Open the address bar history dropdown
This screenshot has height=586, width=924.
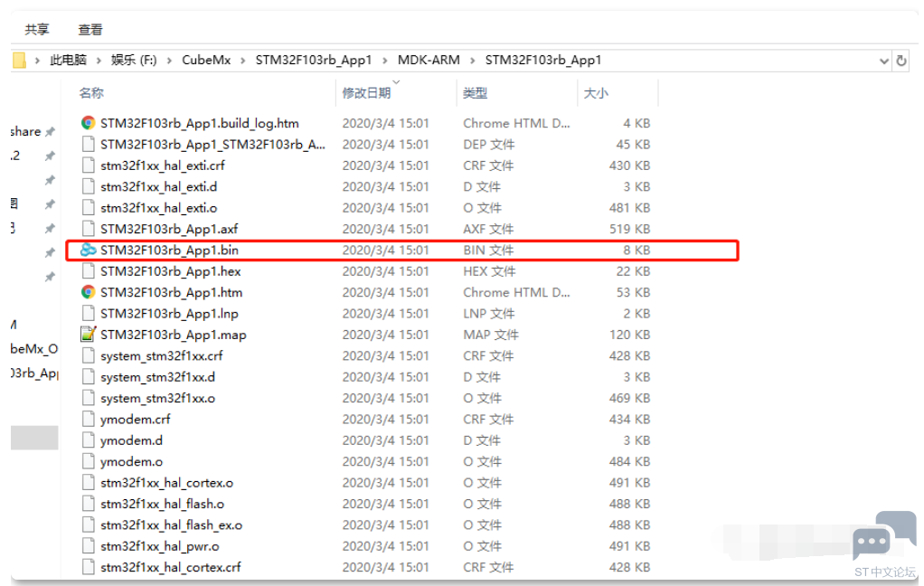pyautogui.click(x=884, y=61)
